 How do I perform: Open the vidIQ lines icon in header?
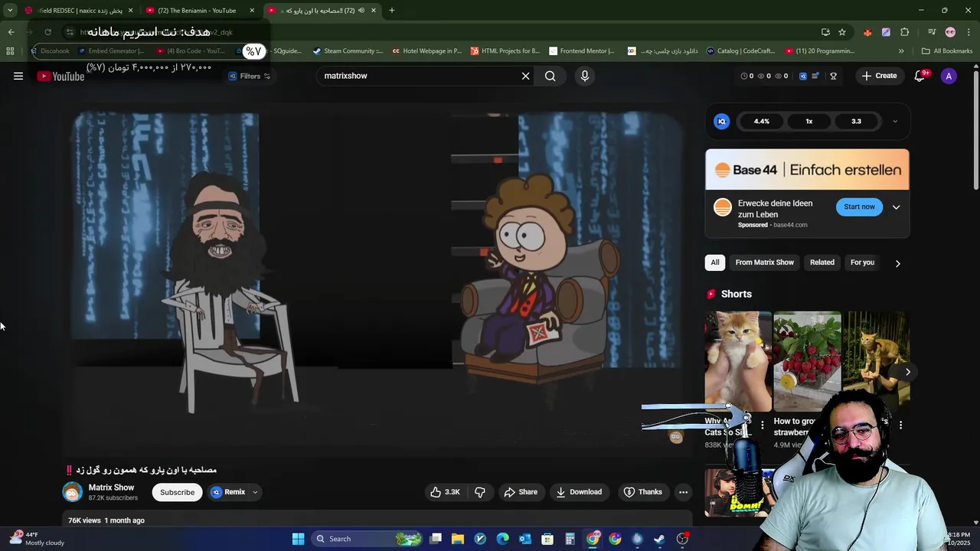(x=816, y=76)
